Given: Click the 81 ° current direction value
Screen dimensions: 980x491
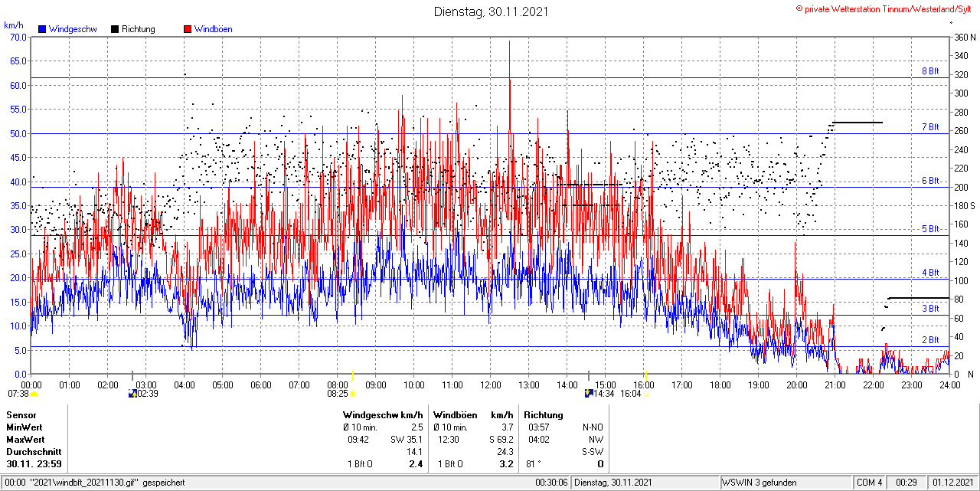Looking at the screenshot, I should pyautogui.click(x=534, y=464).
